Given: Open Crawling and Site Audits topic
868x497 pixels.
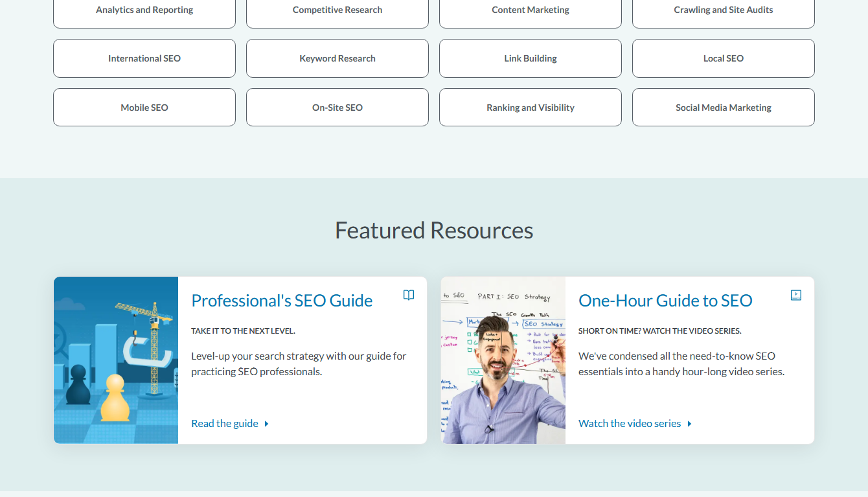Looking at the screenshot, I should click(x=724, y=11).
